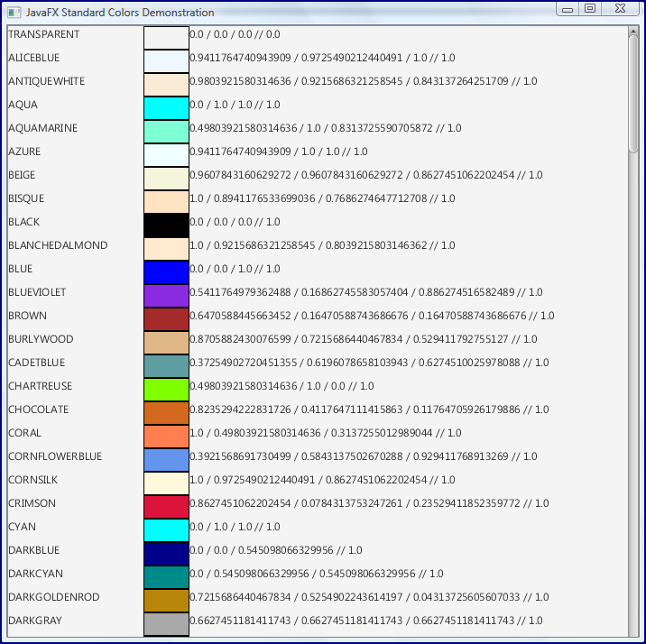The image size is (646, 644).
Task: Choose the DARKBLUE color swatch
Action: (x=166, y=554)
